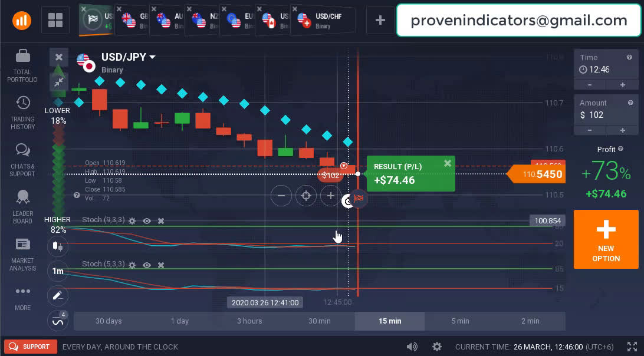Image resolution: width=644 pixels, height=356 pixels.
Task: Open settings for Stoch (9,3,3) indicator
Action: coord(132,221)
